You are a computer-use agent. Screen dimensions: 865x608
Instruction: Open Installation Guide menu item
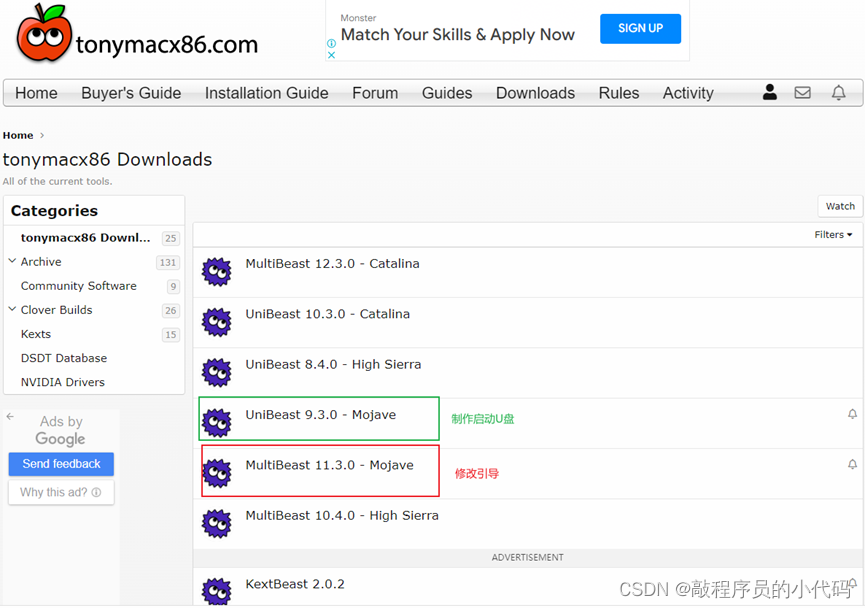pos(266,93)
